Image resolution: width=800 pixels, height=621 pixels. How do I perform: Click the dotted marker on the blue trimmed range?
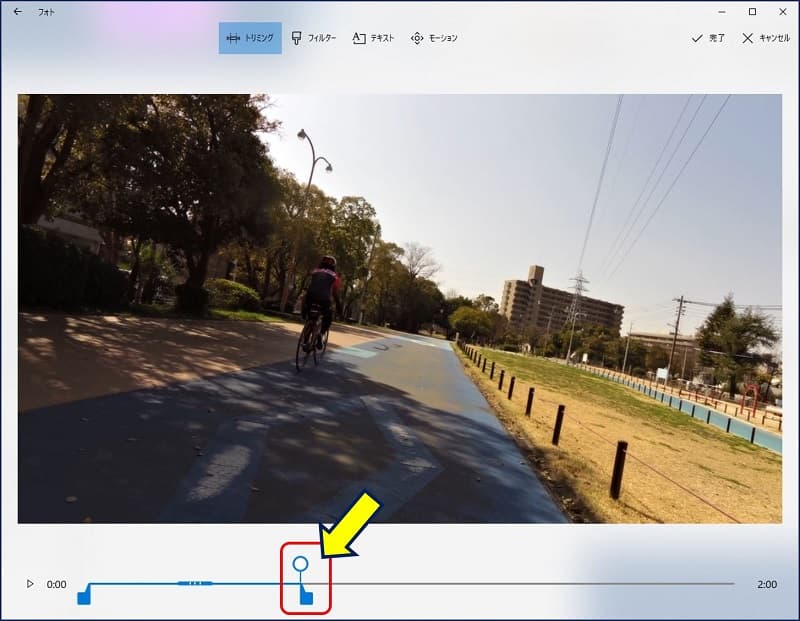tap(195, 583)
